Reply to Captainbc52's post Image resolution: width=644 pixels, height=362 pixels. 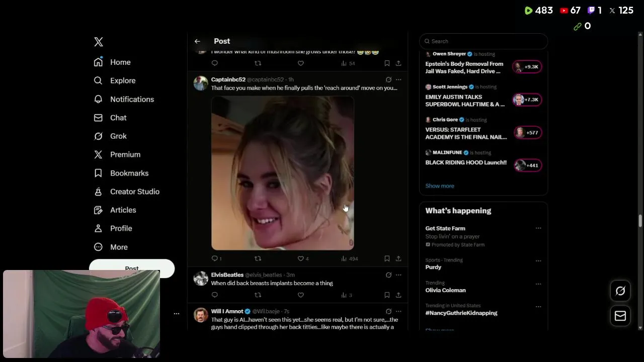pos(216,258)
